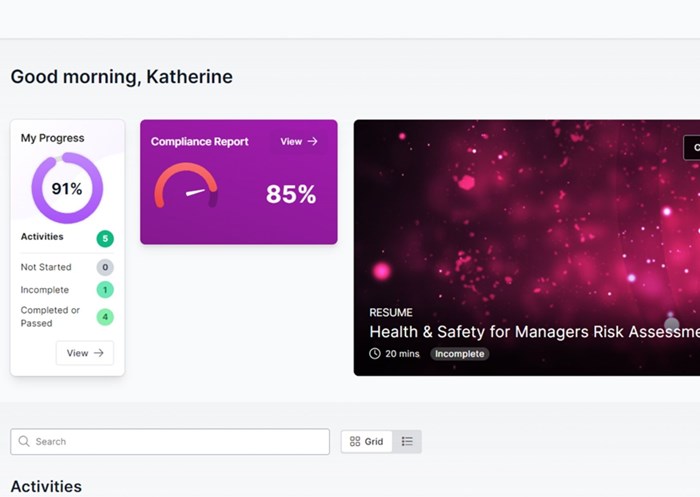Click the Activities section heading at bottom
This screenshot has width=700, height=497.
46,486
